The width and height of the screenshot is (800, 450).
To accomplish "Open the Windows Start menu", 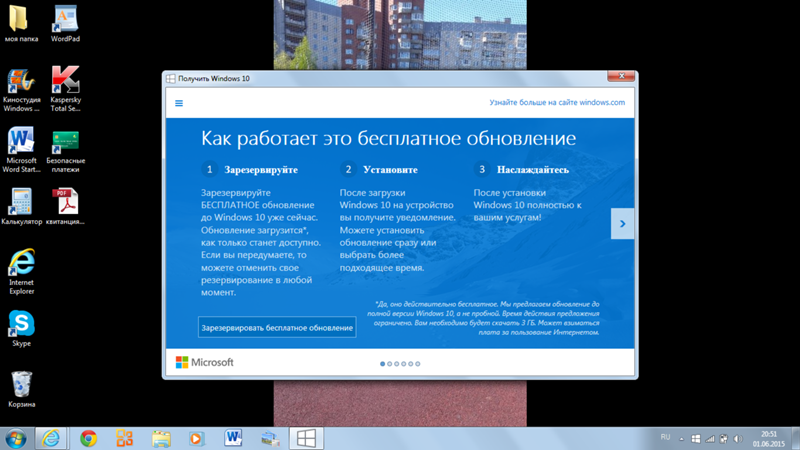I will 15,438.
